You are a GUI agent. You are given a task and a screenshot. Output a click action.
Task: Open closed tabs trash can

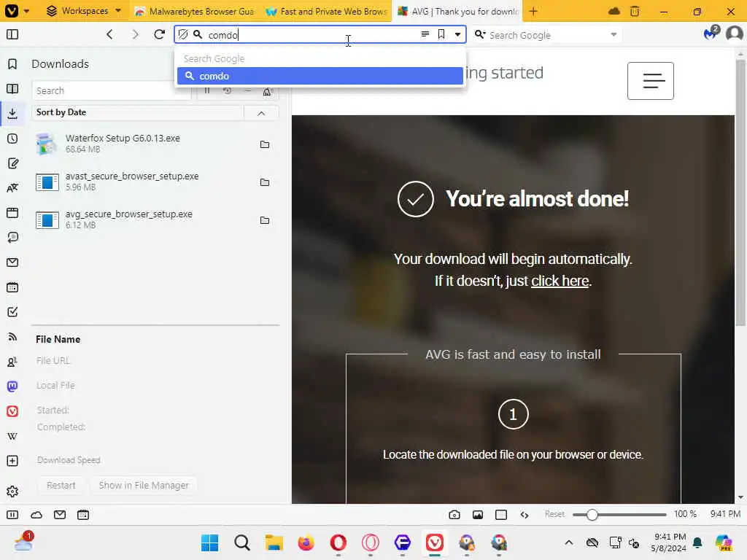(x=635, y=11)
